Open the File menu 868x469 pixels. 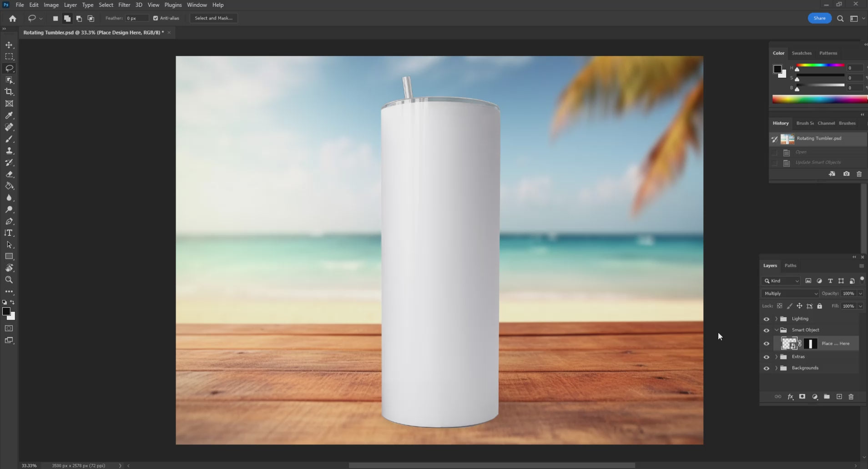tap(20, 5)
